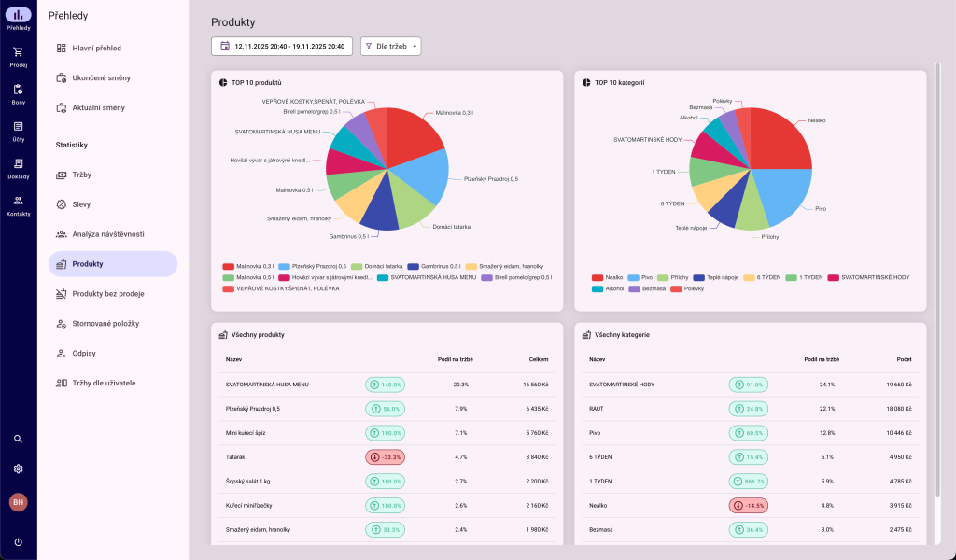Toggle Malinovka 0,3 l legend entry
956x560 pixels.
click(248, 266)
